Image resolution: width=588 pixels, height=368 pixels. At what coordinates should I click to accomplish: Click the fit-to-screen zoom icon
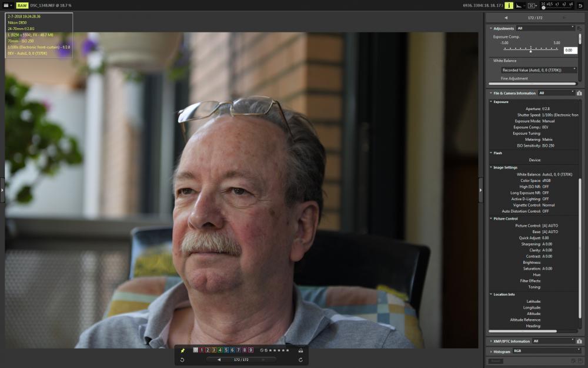click(x=543, y=5)
